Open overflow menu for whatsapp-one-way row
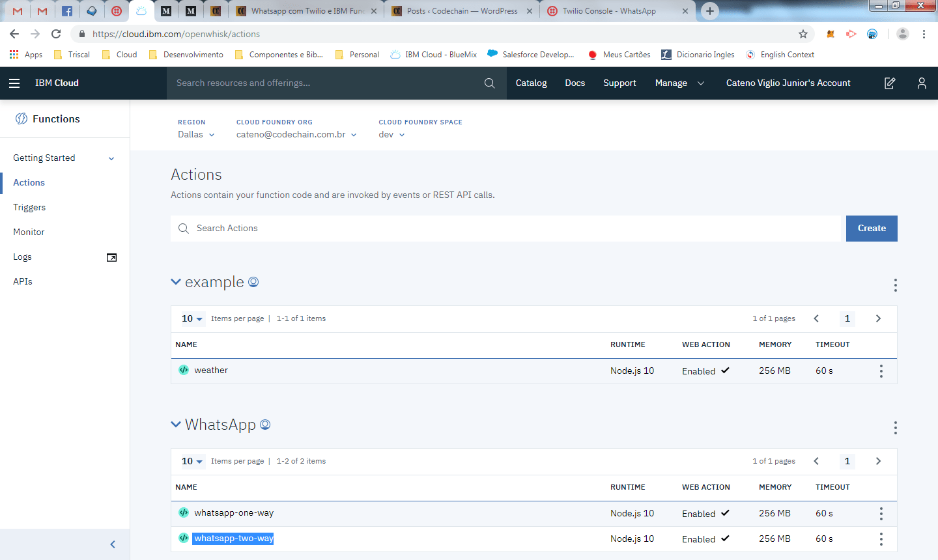Image resolution: width=938 pixels, height=560 pixels. point(881,514)
